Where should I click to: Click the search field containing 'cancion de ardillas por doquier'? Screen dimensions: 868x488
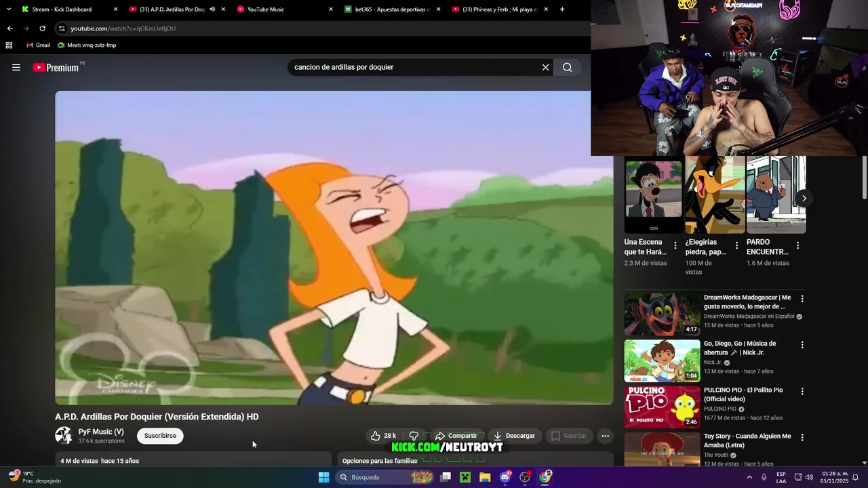click(x=414, y=67)
